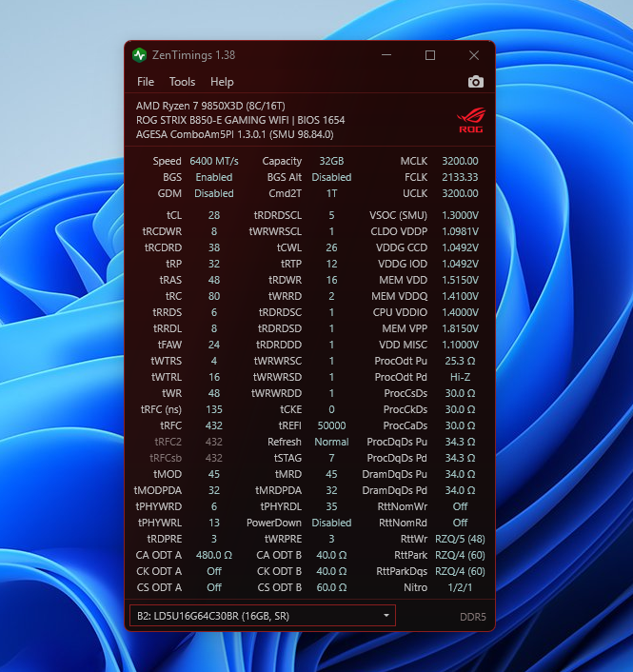The image size is (633, 672).
Task: Click the MEM VDDQ value 1.4100V
Action: click(x=460, y=296)
